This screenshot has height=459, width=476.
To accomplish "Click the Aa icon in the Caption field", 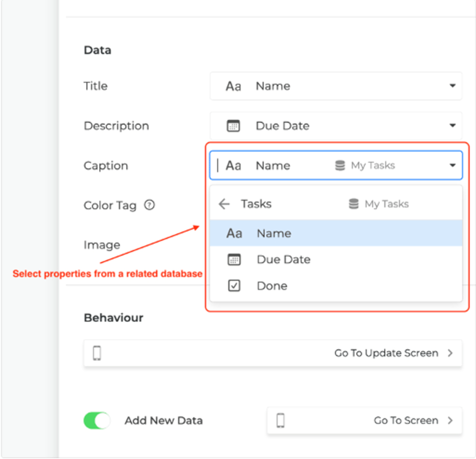I will pyautogui.click(x=234, y=166).
